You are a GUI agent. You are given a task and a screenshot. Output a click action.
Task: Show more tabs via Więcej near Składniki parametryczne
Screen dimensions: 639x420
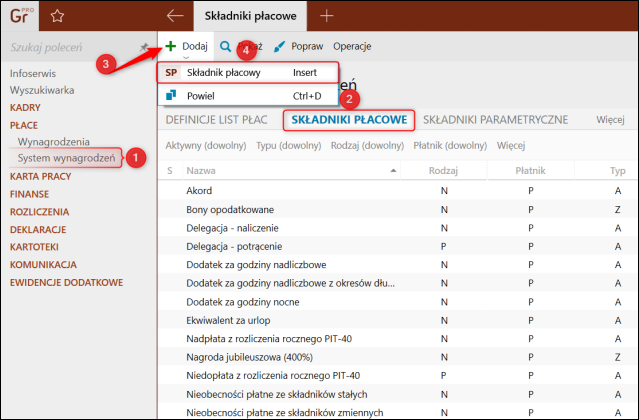[x=610, y=120]
